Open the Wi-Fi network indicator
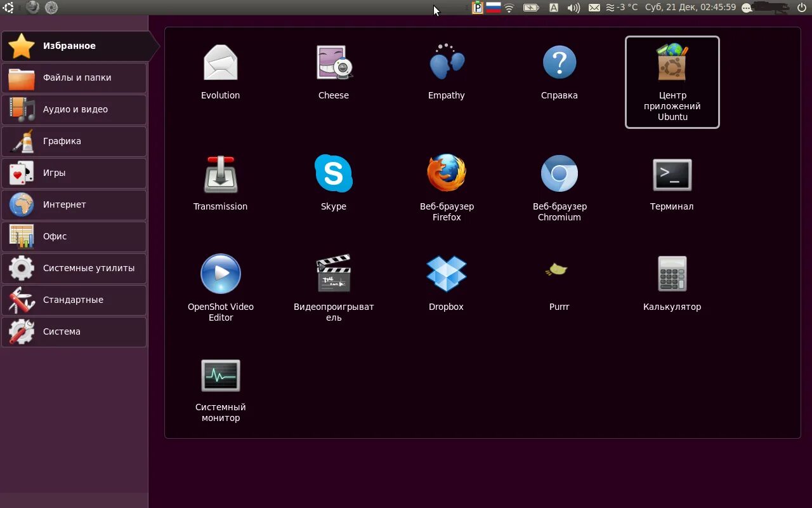The image size is (812, 508). [509, 8]
